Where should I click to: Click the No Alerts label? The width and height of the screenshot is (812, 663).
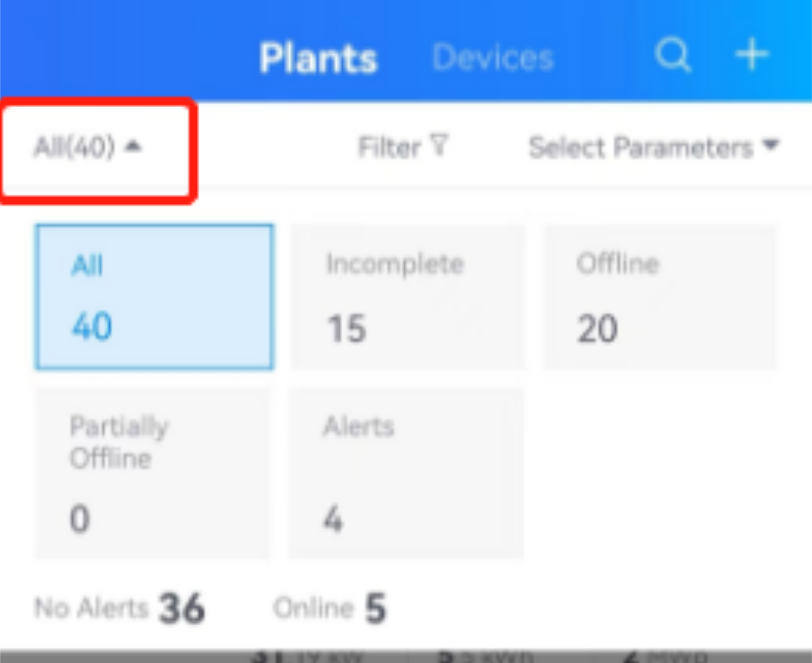coord(92,608)
